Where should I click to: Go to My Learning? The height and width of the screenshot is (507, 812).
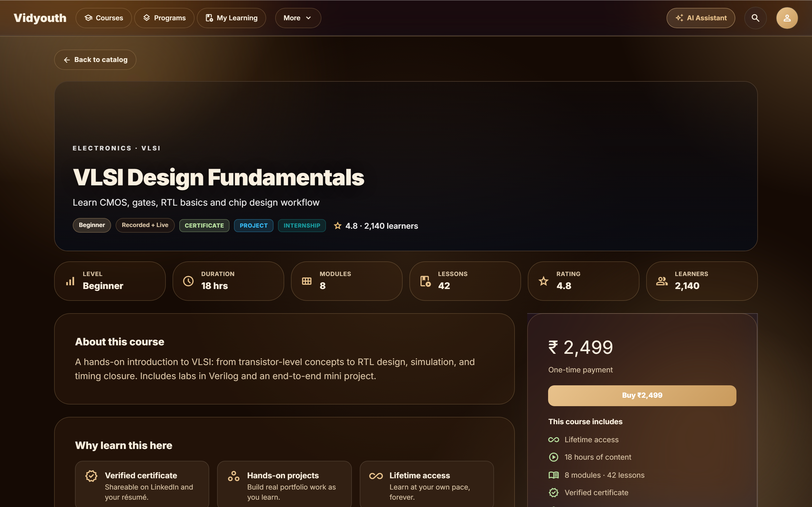[x=231, y=18]
